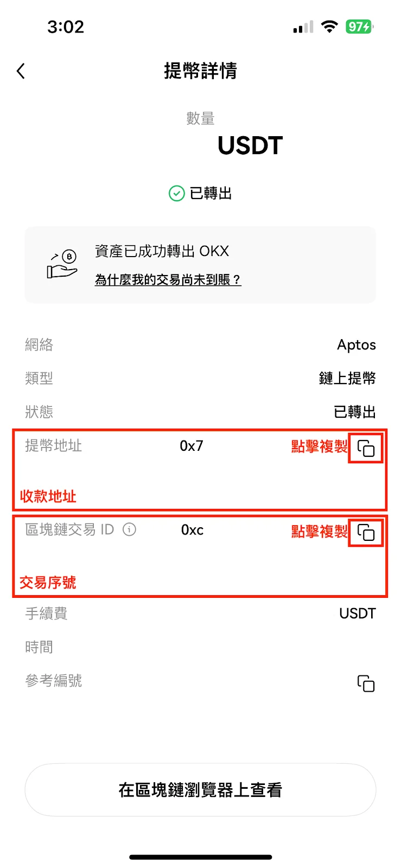Tap the hand-with-coin asset icon

click(63, 264)
